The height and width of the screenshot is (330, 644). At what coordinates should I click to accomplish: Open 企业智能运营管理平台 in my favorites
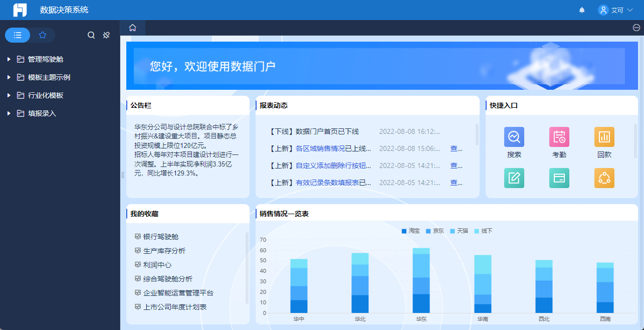point(178,293)
